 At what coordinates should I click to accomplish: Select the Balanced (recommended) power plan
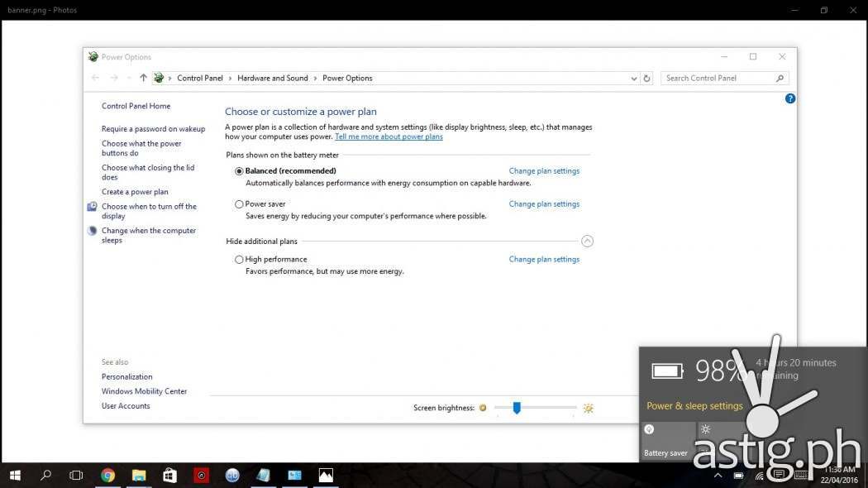pos(239,170)
